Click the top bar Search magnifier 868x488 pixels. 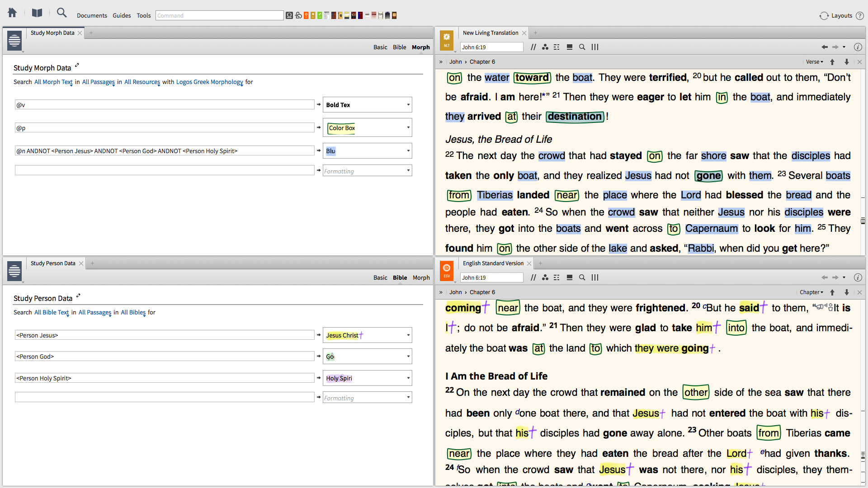point(61,13)
